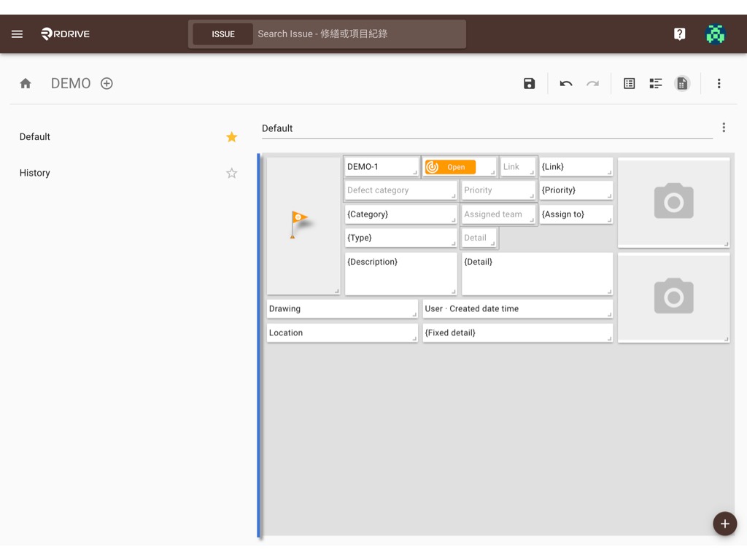Select the Link label box

tap(519, 167)
